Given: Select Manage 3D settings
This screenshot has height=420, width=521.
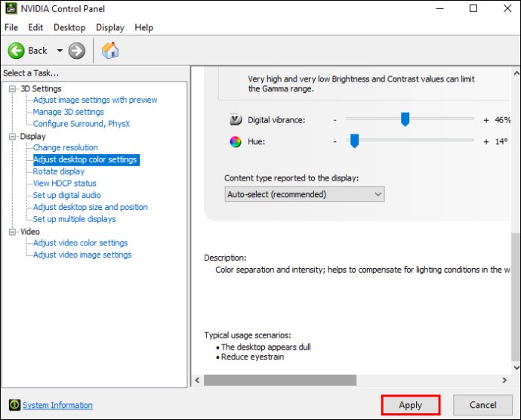Looking at the screenshot, I should tap(68, 112).
